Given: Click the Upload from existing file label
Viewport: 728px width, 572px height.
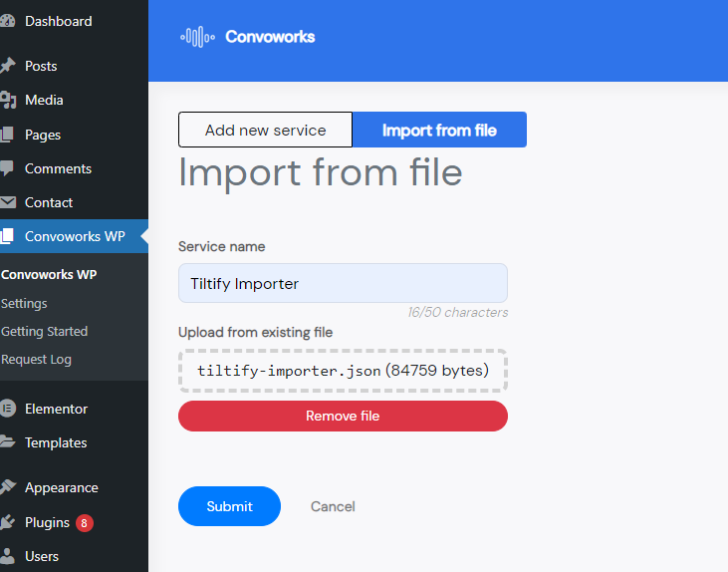Looking at the screenshot, I should click(255, 332).
